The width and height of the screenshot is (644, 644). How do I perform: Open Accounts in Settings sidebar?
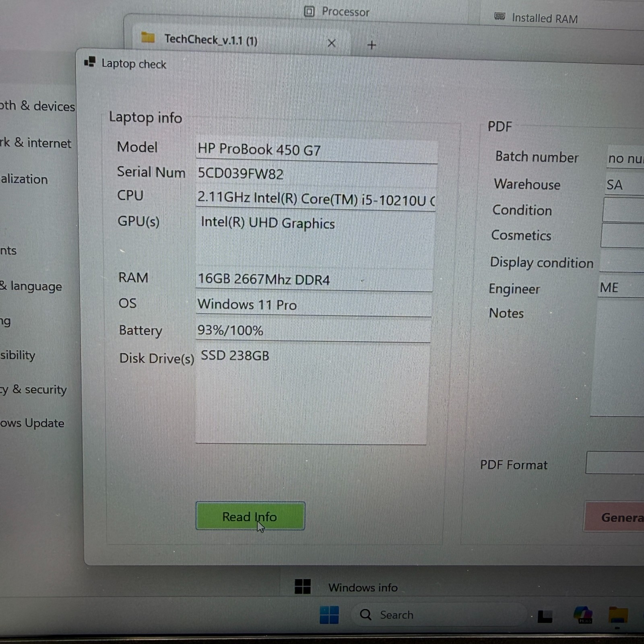pyautogui.click(x=8, y=250)
